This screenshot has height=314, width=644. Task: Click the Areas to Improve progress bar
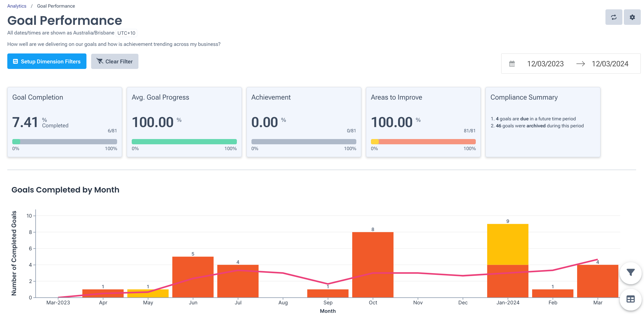click(423, 141)
